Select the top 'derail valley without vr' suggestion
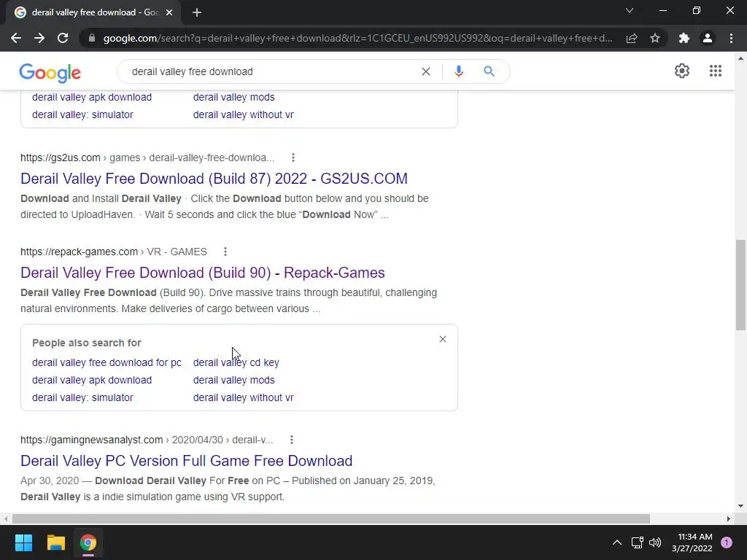 coord(244,114)
